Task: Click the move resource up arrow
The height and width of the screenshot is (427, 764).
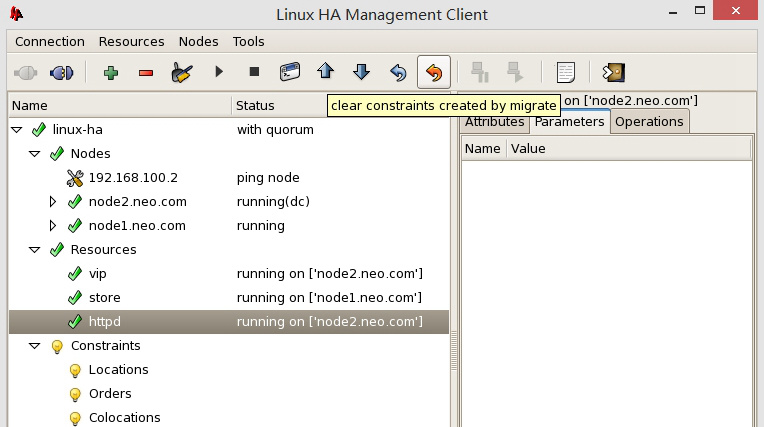Action: click(x=325, y=72)
